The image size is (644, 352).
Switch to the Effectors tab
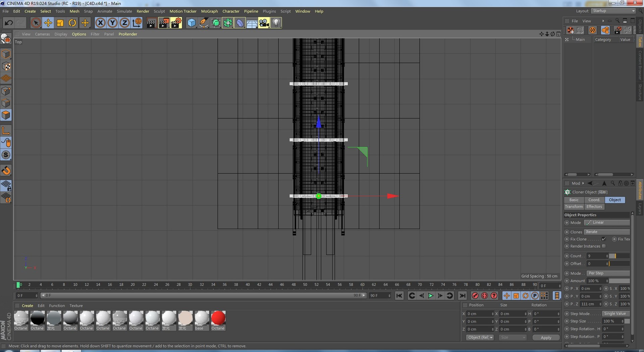pos(594,207)
